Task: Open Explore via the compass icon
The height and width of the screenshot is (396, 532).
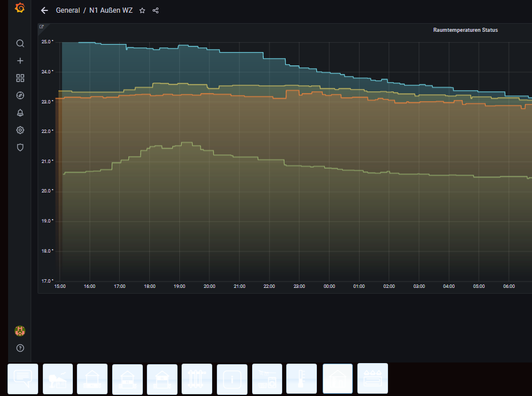Action: click(x=20, y=95)
